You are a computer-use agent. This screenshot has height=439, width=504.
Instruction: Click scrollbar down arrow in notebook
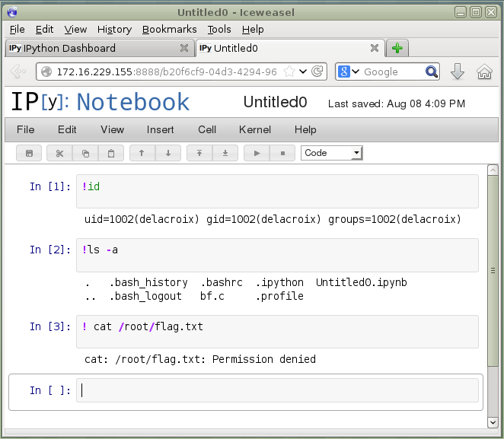pyautogui.click(x=493, y=422)
